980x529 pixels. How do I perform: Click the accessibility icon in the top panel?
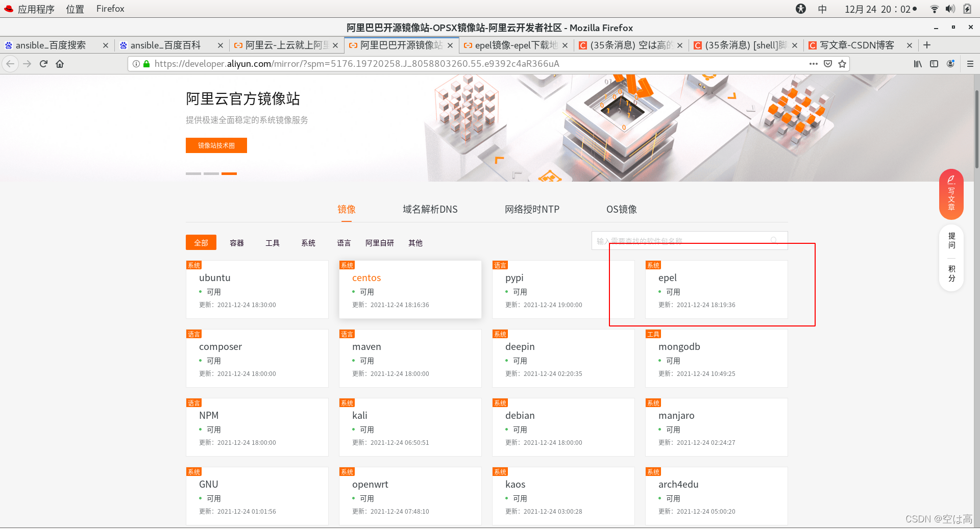click(801, 9)
